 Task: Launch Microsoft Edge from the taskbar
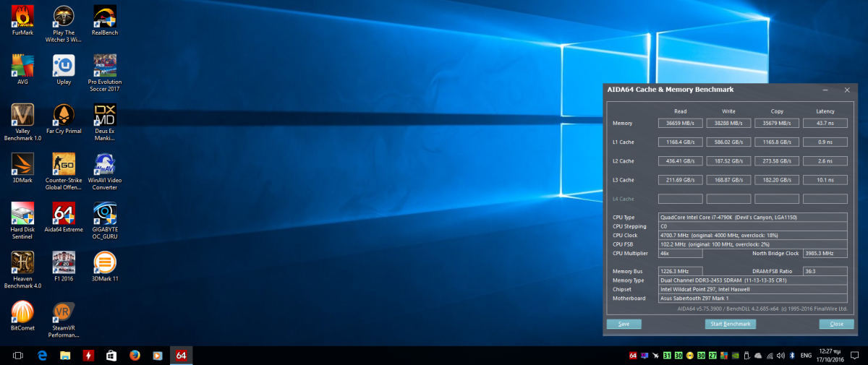click(x=42, y=356)
